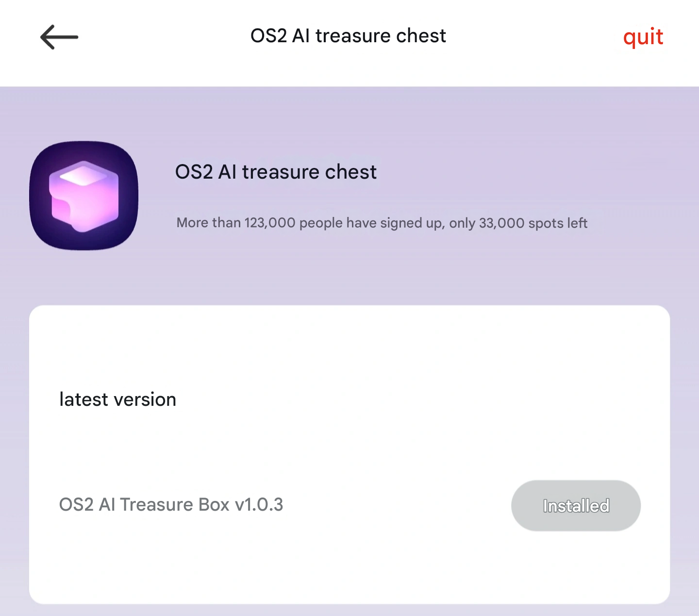699x616 pixels.
Task: Click the grey Installed button
Action: 576,505
